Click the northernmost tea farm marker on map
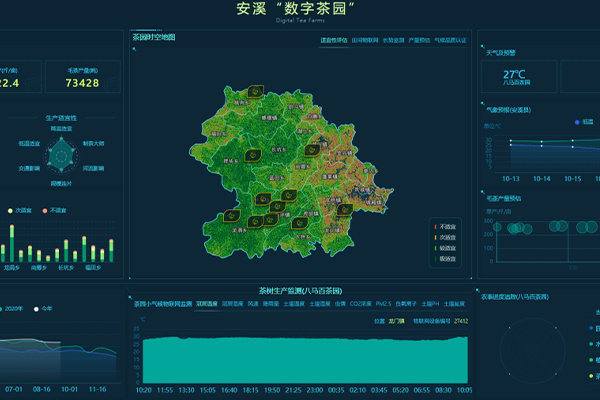600x400 pixels. point(256,92)
